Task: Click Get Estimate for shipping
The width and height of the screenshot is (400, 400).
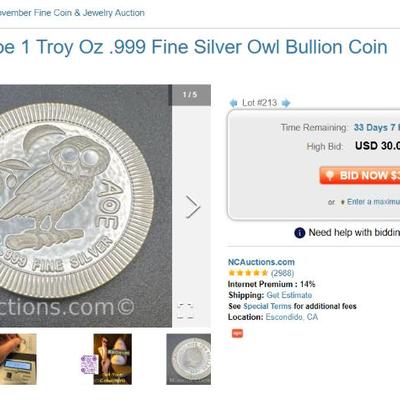Action: pyautogui.click(x=289, y=295)
